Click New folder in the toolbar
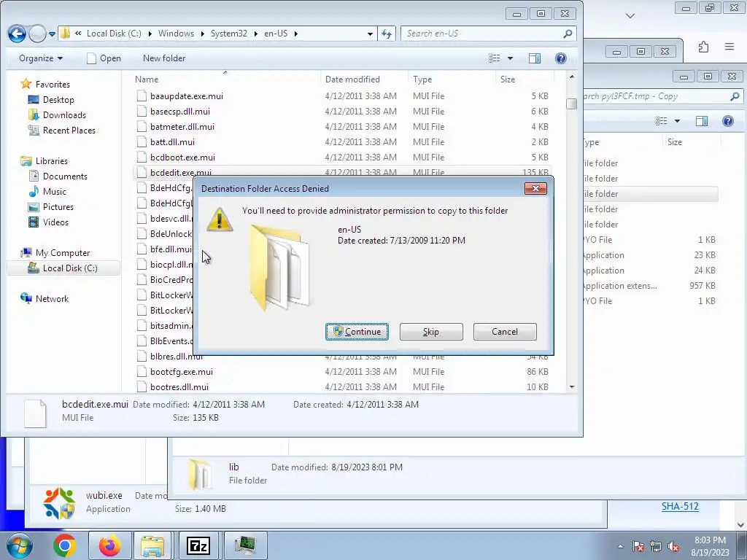The width and height of the screenshot is (747, 560). coord(164,58)
